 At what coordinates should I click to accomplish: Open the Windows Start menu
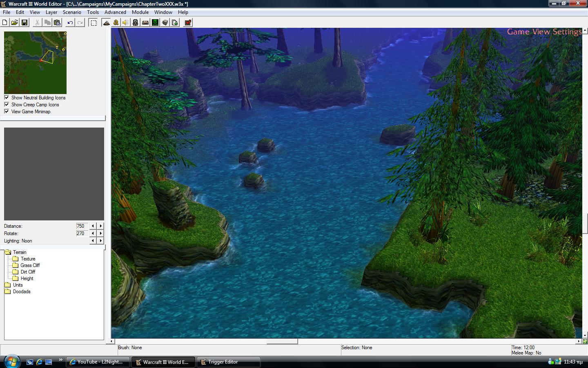pyautogui.click(x=11, y=361)
